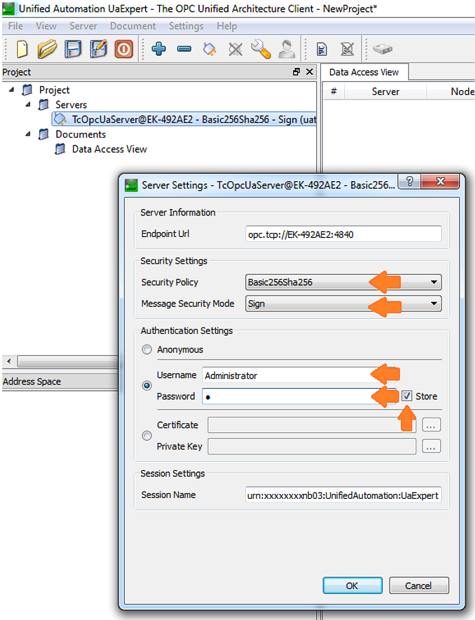Click the Session Name field

(343, 495)
